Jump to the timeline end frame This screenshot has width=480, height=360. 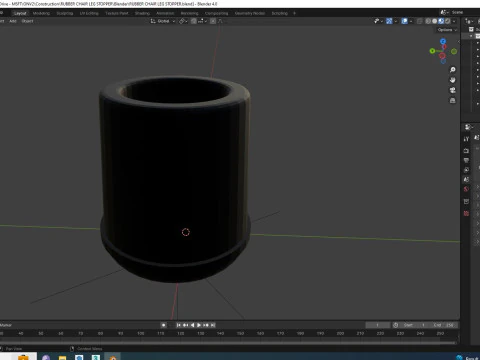tap(213, 325)
